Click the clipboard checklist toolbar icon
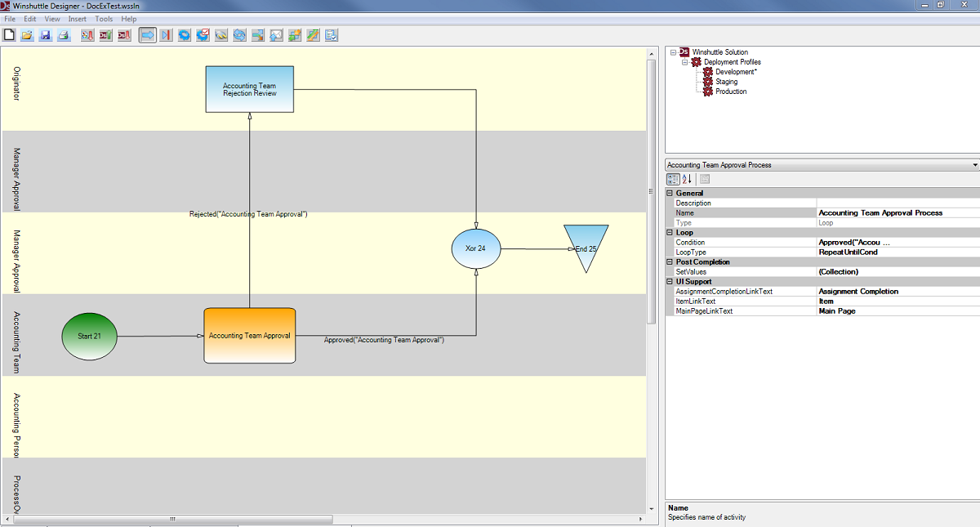This screenshot has height=527, width=980. (x=332, y=35)
